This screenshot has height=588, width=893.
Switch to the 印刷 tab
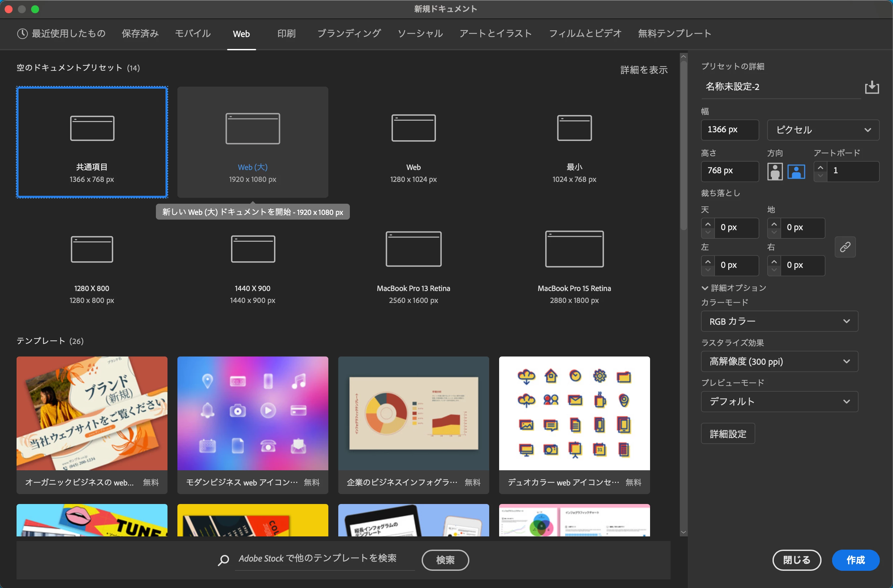(x=286, y=34)
